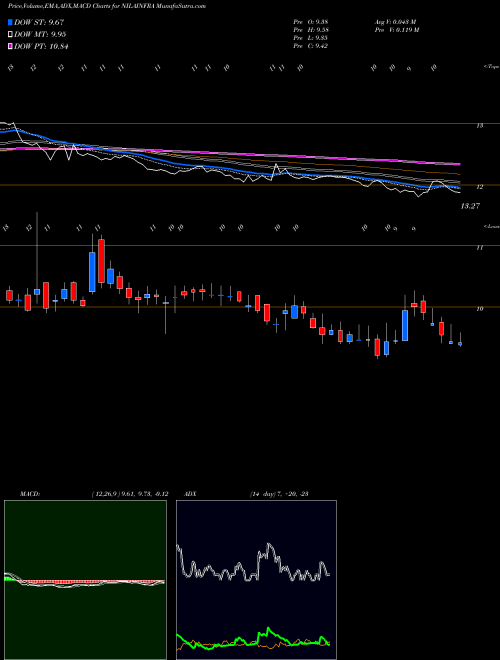500x660 pixels.
Task: Click the MACD: heading label
Action: pyautogui.click(x=30, y=494)
